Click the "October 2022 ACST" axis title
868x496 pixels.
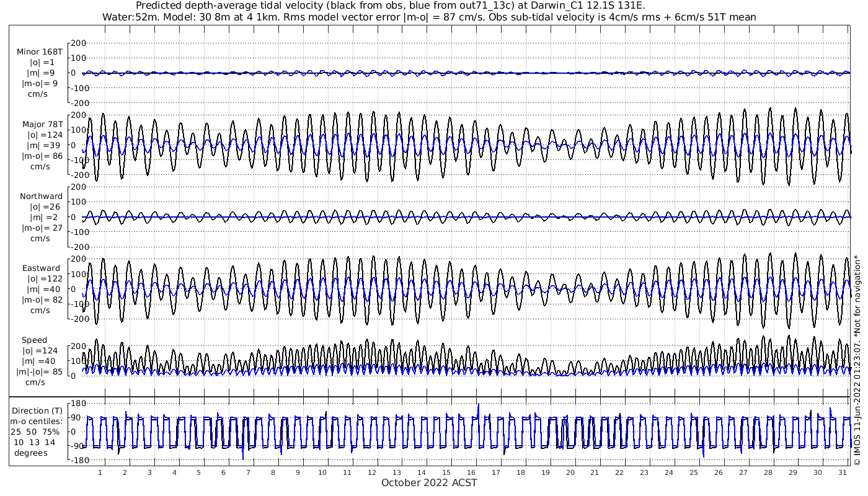point(429,482)
